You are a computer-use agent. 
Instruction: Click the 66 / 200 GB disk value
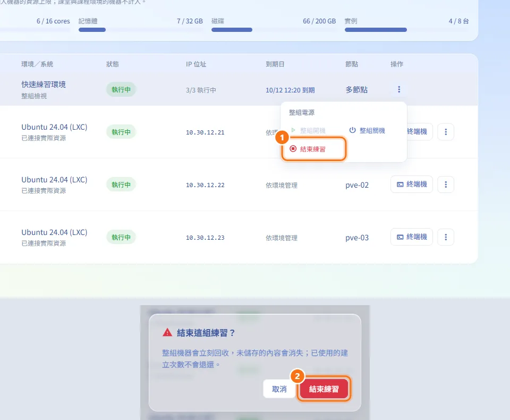[x=319, y=21]
